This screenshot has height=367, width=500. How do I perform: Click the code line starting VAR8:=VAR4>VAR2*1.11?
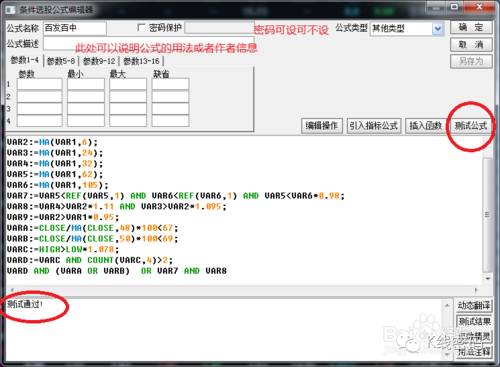117,206
